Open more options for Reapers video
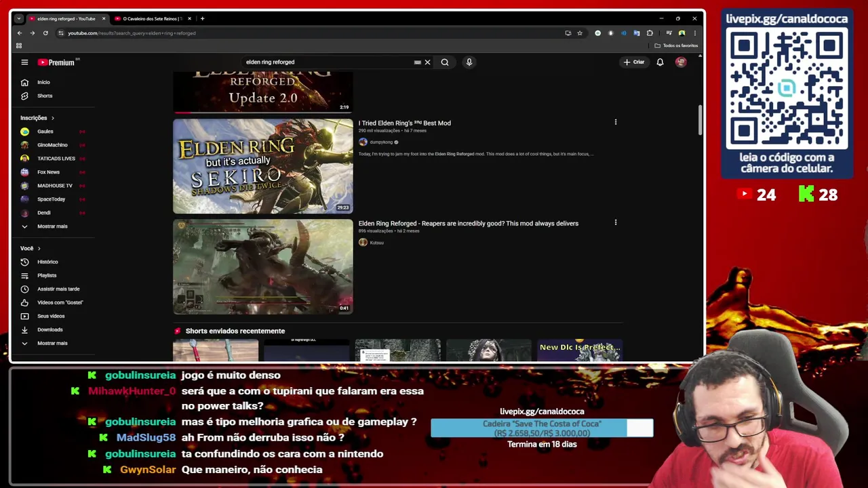 (616, 223)
